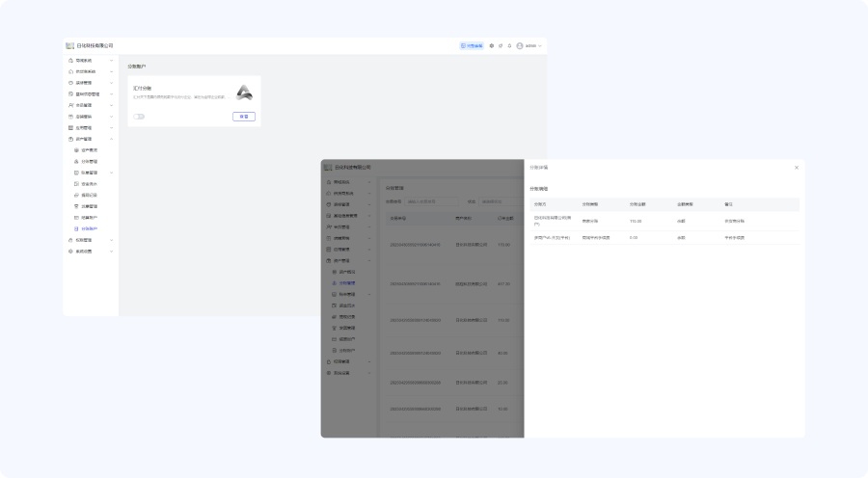868x478 pixels.
Task: Open 资金流水 from the sidebar submenu
Action: coord(89,184)
